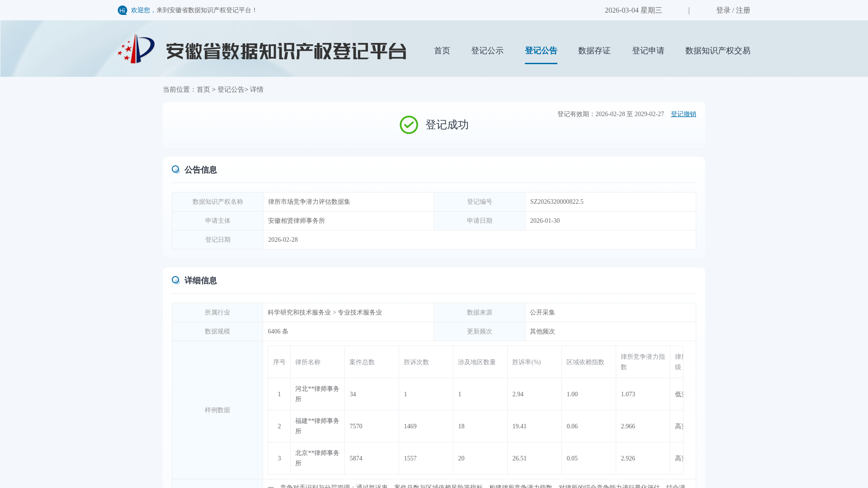Click 首页 in the breadcrumb
The image size is (868, 488).
click(x=203, y=89)
